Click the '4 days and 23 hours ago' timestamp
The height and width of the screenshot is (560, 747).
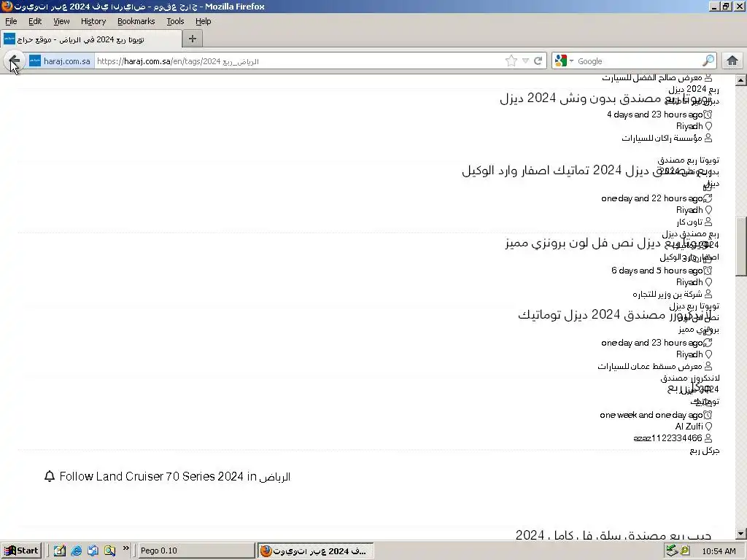[654, 114]
